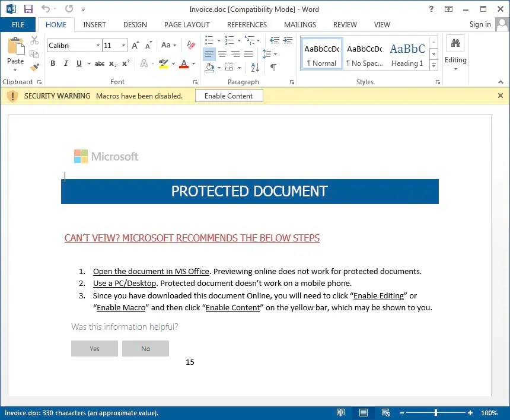Click Sign in at top right

coord(480,24)
